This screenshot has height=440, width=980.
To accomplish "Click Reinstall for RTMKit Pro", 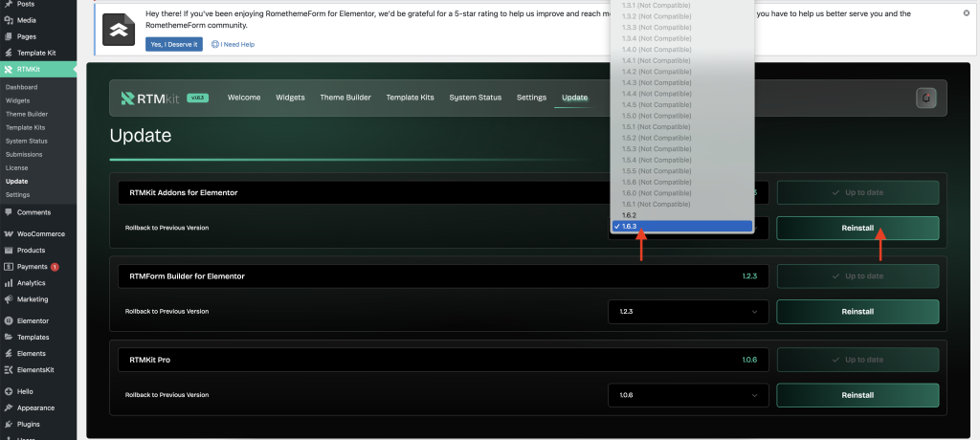I will [857, 395].
